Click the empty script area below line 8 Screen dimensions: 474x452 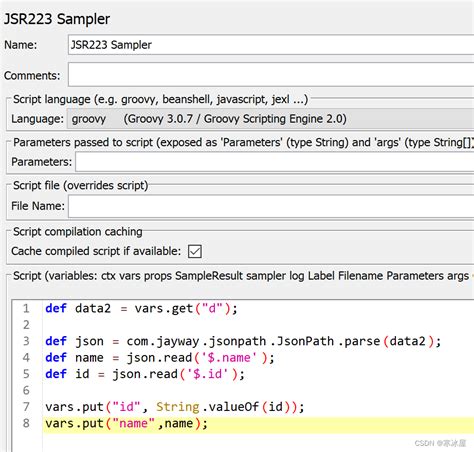pos(259,442)
